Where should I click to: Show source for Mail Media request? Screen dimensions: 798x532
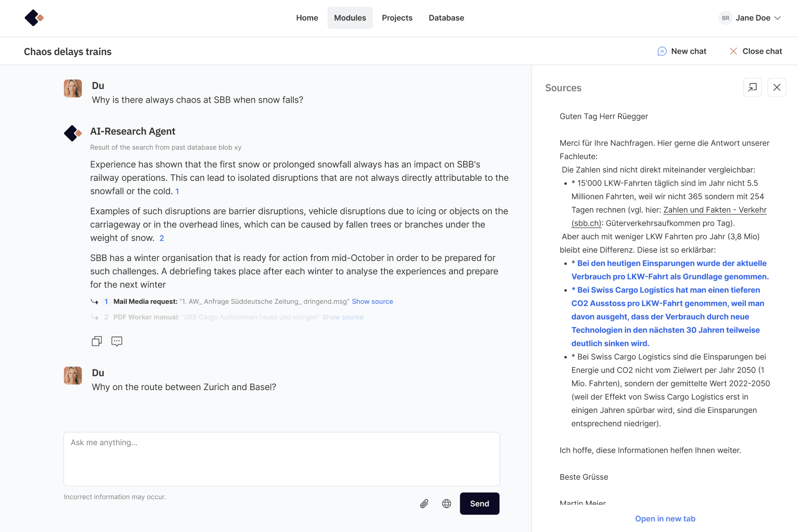[372, 302]
